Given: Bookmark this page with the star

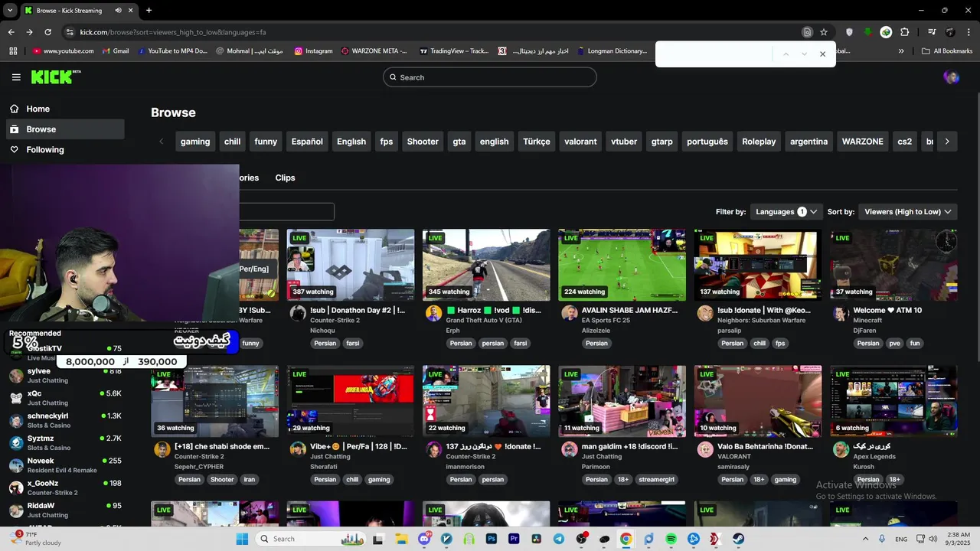Looking at the screenshot, I should [x=824, y=32].
